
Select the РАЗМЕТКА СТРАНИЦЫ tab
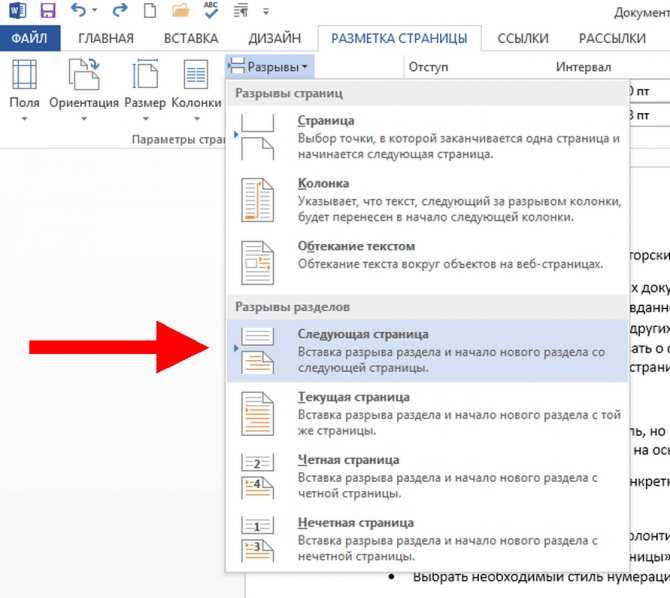(x=399, y=38)
